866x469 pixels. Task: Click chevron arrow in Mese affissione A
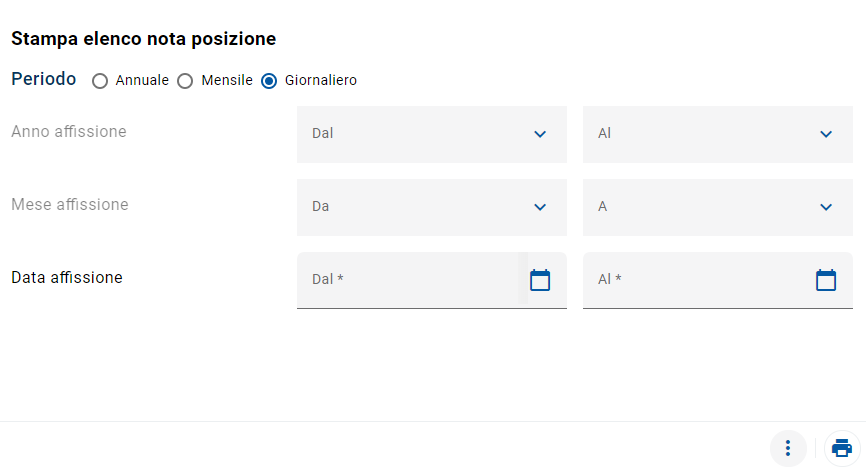tap(826, 207)
